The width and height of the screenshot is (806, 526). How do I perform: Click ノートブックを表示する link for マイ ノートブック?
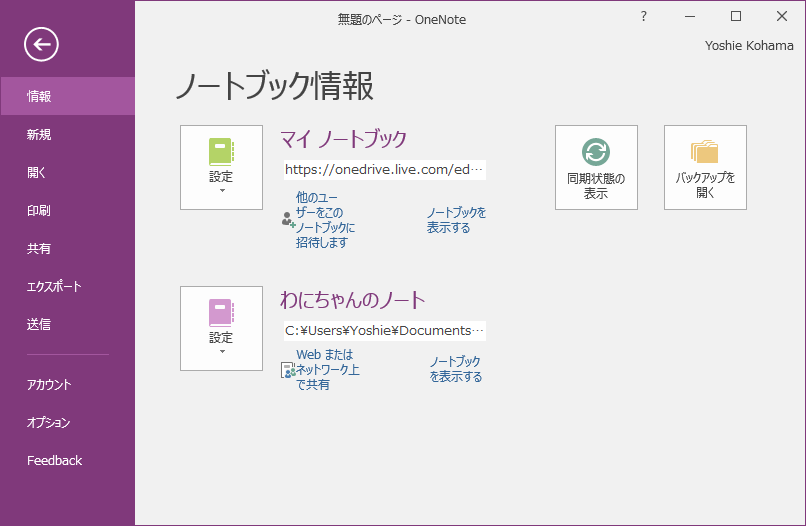tap(456, 220)
